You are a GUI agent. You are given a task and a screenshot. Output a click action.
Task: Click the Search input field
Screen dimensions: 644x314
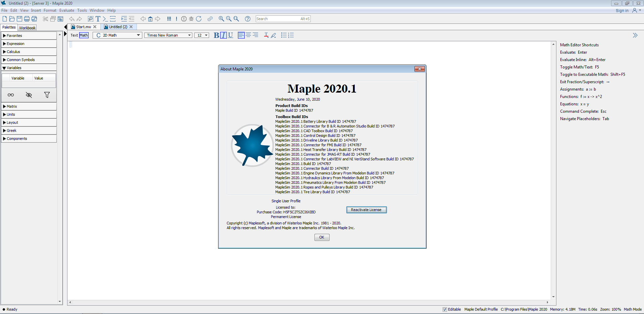click(283, 19)
